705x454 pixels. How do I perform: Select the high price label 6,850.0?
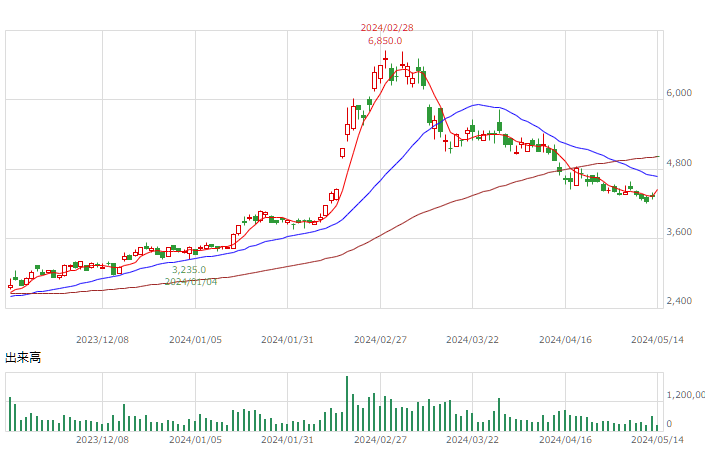[x=385, y=41]
